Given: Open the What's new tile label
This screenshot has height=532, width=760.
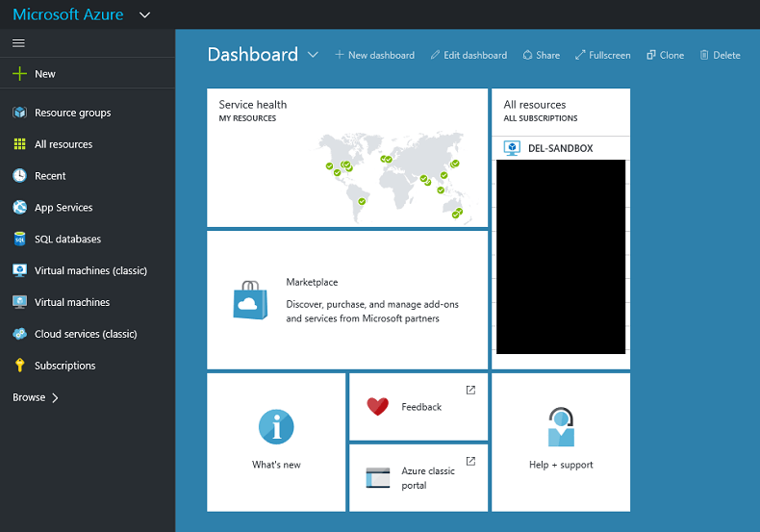Looking at the screenshot, I should (276, 465).
